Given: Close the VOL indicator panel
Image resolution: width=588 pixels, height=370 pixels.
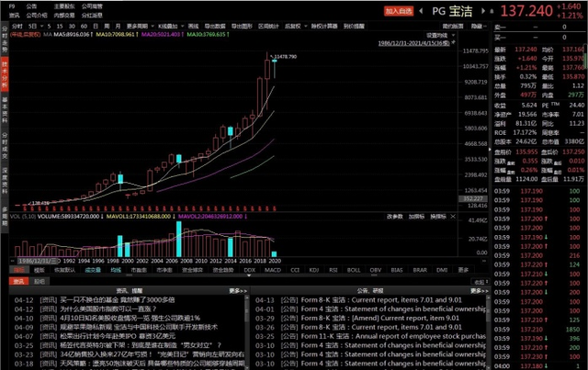Looking at the screenshot, I should point(453,217).
